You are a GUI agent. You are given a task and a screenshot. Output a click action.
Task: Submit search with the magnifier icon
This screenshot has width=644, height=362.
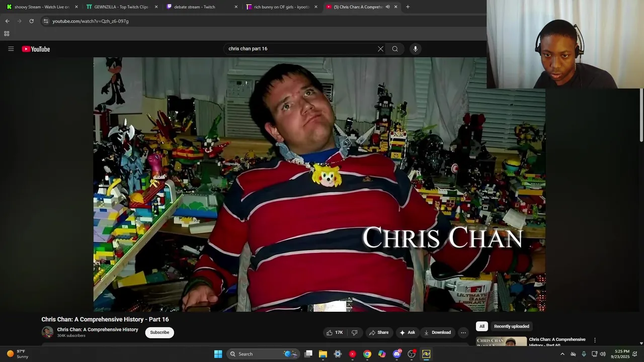[x=395, y=49]
